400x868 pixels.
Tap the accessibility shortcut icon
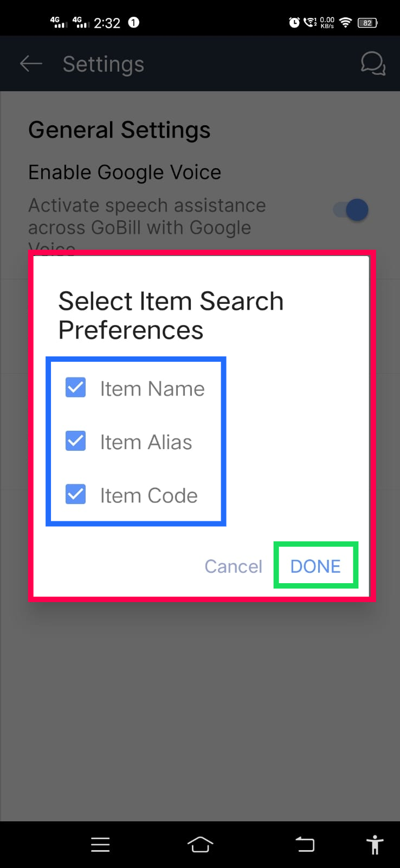375,845
